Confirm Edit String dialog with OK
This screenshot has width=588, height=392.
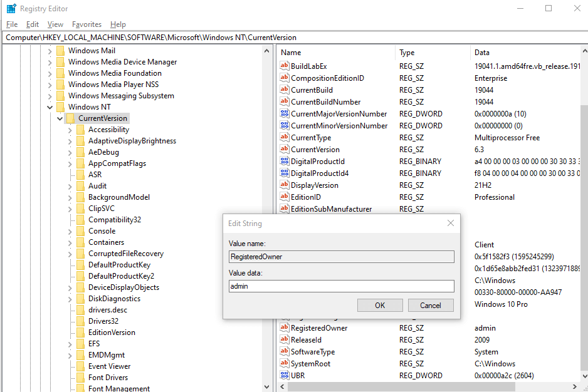coord(380,305)
